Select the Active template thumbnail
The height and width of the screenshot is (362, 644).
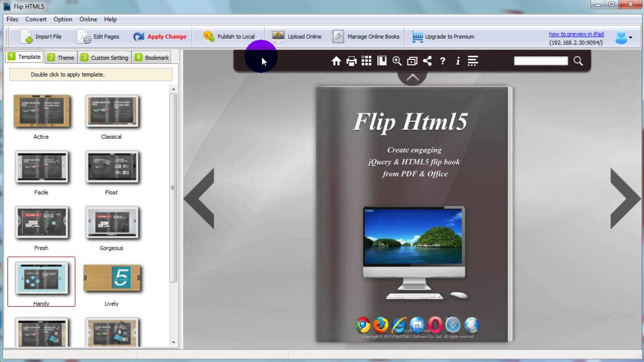click(x=41, y=112)
